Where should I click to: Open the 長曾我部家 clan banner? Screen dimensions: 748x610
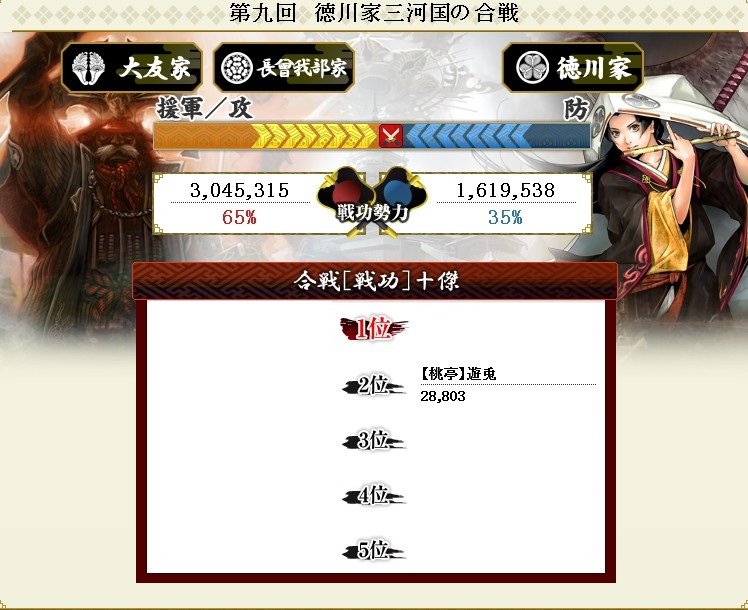pyautogui.click(x=284, y=68)
